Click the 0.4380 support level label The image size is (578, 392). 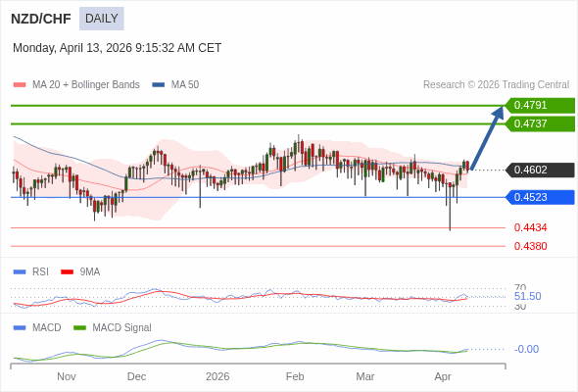coord(530,246)
